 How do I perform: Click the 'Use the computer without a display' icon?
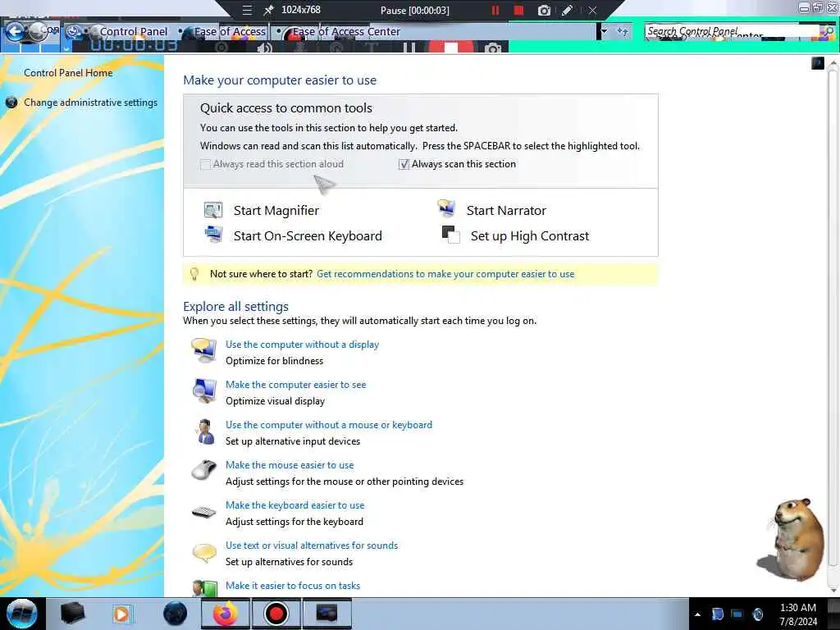(204, 351)
